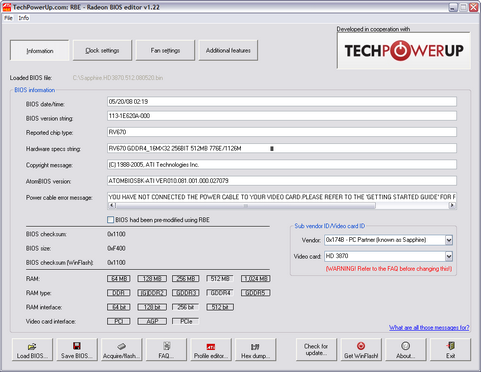Click the 256 bit RAM interface indicator

[186, 307]
